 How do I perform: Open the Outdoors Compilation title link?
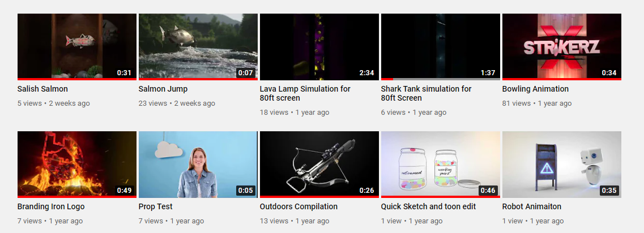tap(298, 207)
